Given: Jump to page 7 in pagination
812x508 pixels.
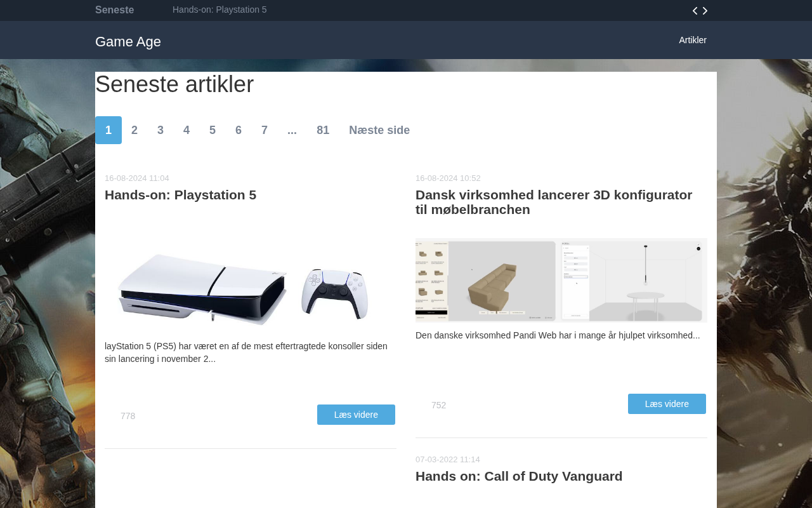Looking at the screenshot, I should point(265,130).
